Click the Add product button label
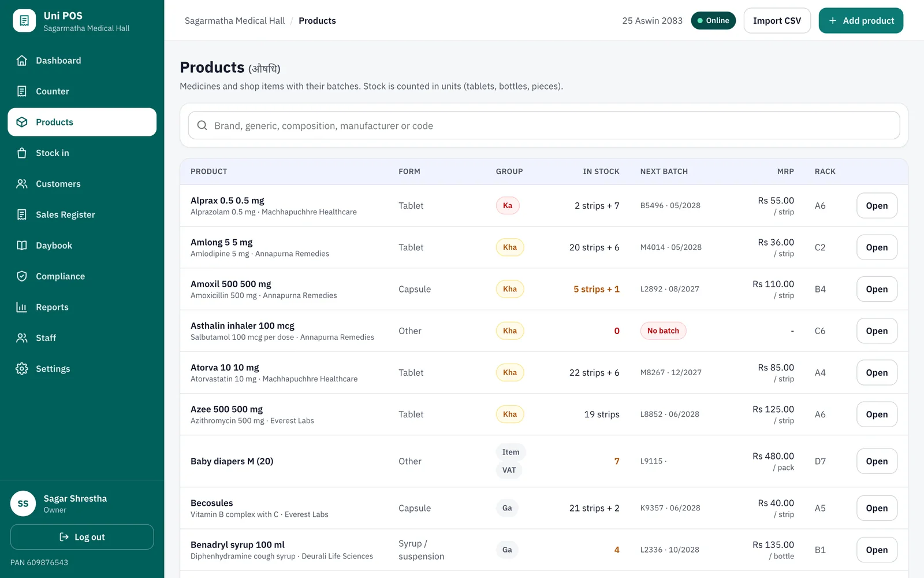Viewport: 924px width, 578px height. pos(868,21)
